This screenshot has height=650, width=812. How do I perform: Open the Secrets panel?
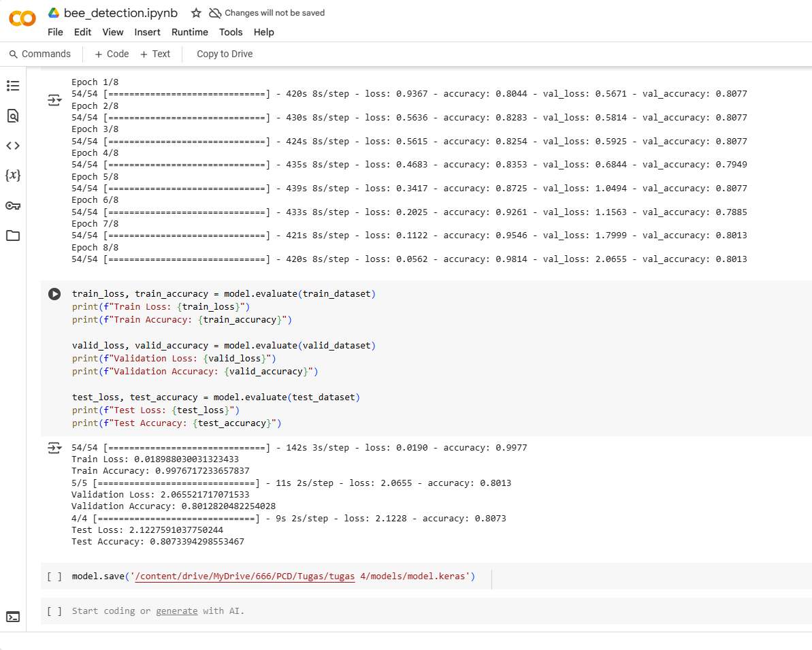click(x=13, y=206)
